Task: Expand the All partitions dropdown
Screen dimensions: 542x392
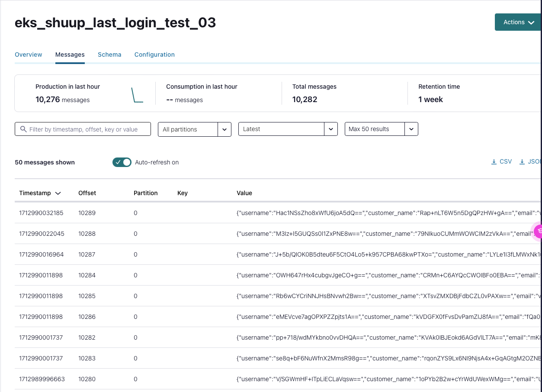Action: [195, 129]
